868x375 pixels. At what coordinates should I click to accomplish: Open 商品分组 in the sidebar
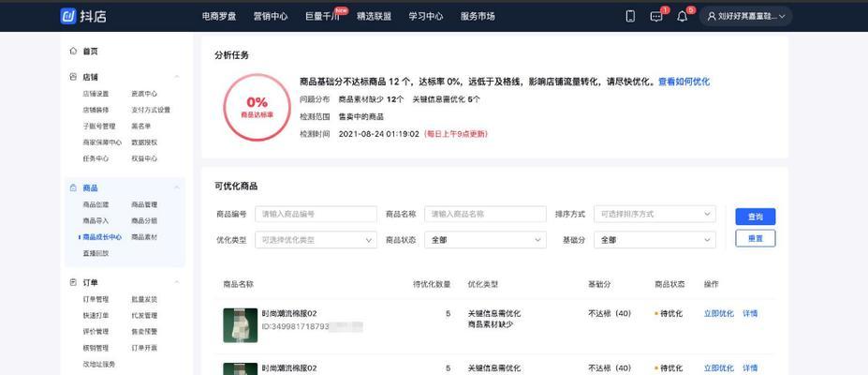point(144,220)
